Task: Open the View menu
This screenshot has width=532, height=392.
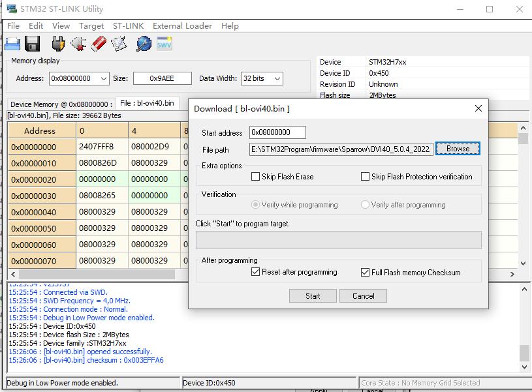Action: tap(61, 26)
